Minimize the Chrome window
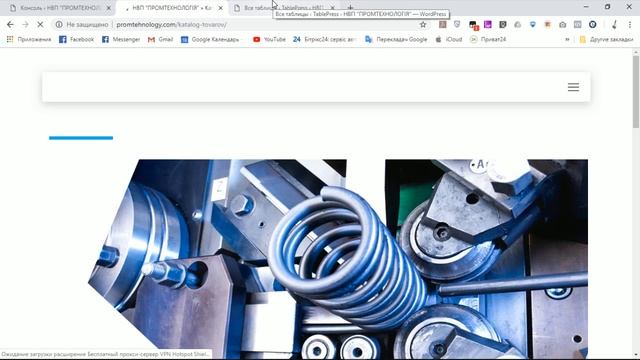640x360 pixels. [586, 7]
